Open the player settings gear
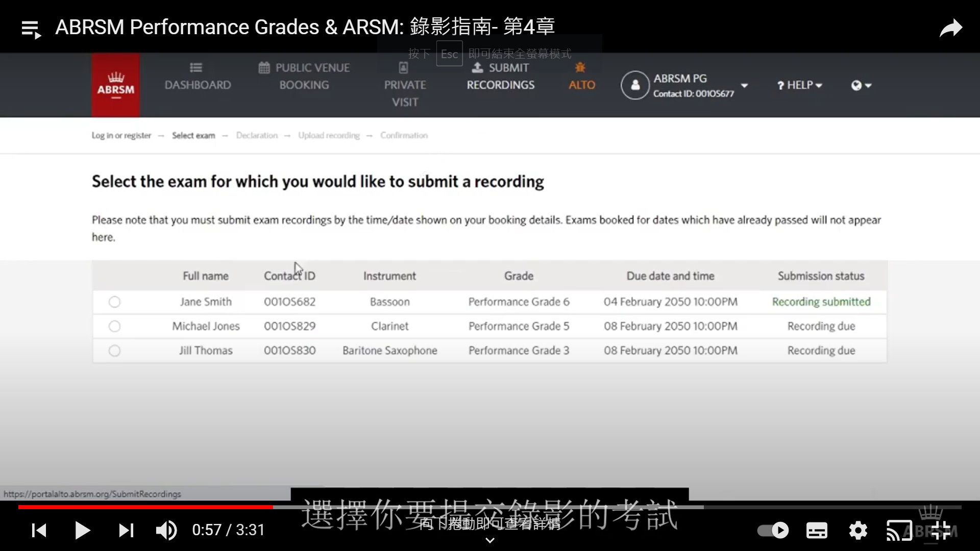980x551 pixels. click(x=858, y=531)
